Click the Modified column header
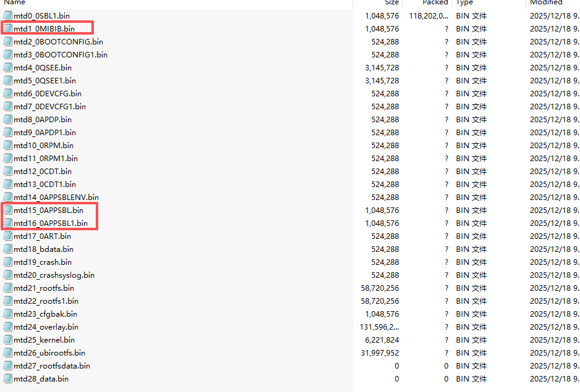This screenshot has height=392, width=580. pyautogui.click(x=545, y=3)
